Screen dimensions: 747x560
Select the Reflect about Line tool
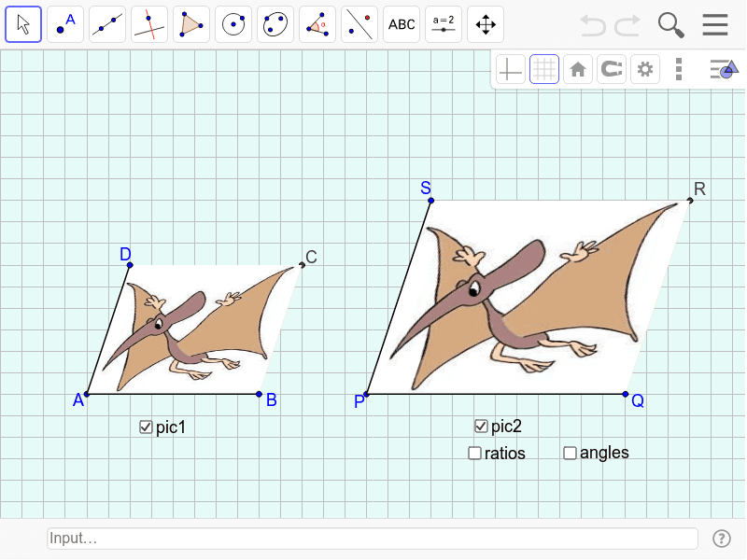coord(359,24)
